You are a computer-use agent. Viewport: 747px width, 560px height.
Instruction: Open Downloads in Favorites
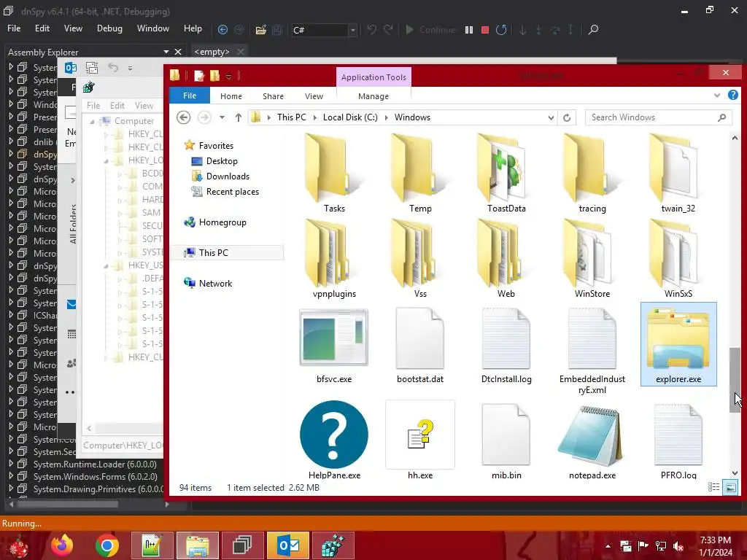[x=228, y=176]
